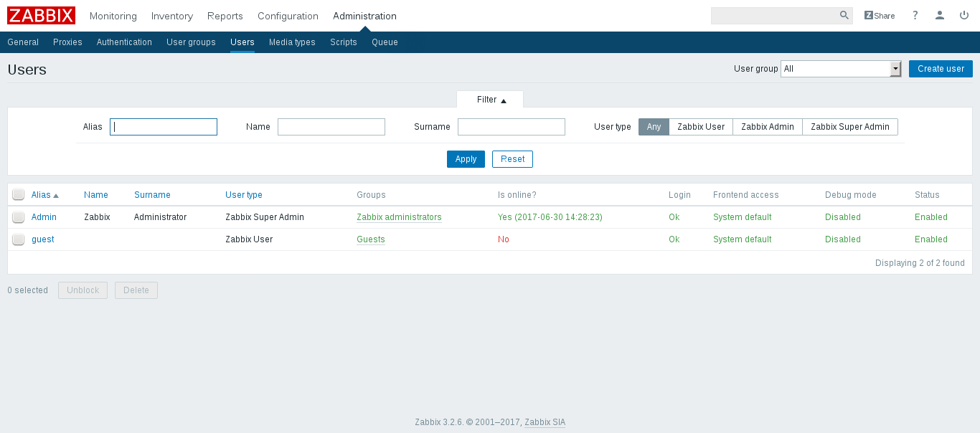Click the Share icon in the top bar
The height and width of the screenshot is (433, 980).
tap(879, 15)
